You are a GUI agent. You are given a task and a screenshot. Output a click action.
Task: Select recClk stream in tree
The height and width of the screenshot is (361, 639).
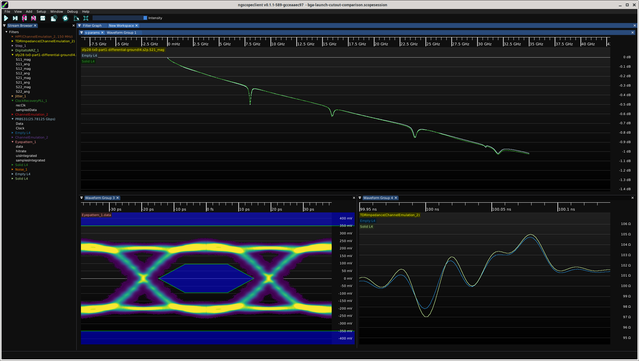coord(20,106)
